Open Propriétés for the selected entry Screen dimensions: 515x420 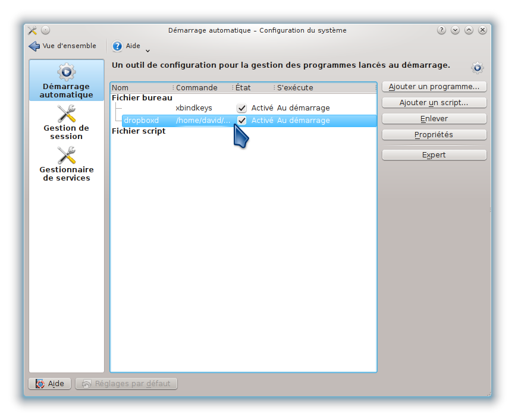tap(434, 135)
